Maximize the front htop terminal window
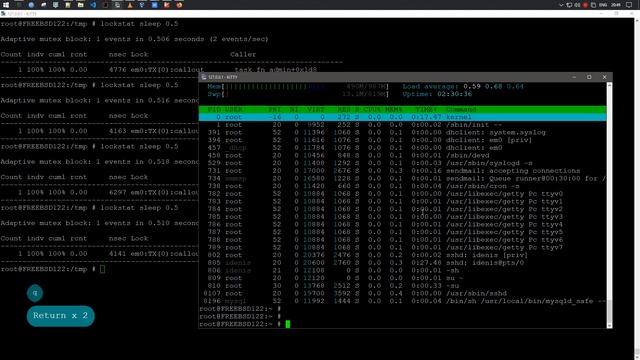The image size is (640, 360). (x=589, y=77)
